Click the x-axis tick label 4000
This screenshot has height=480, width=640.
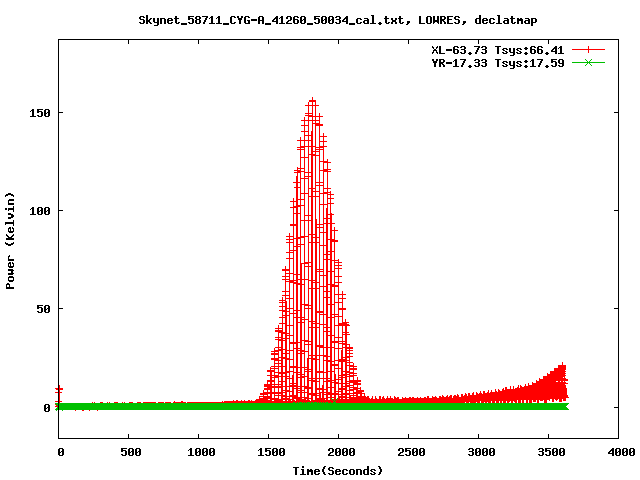(x=621, y=452)
